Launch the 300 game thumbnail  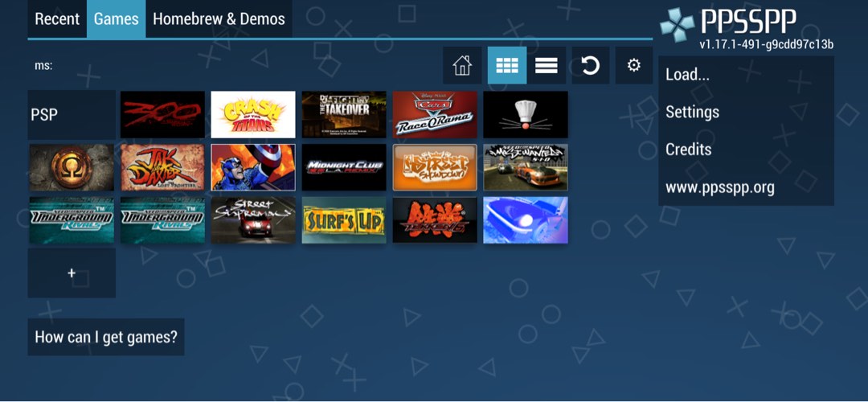pos(162,115)
